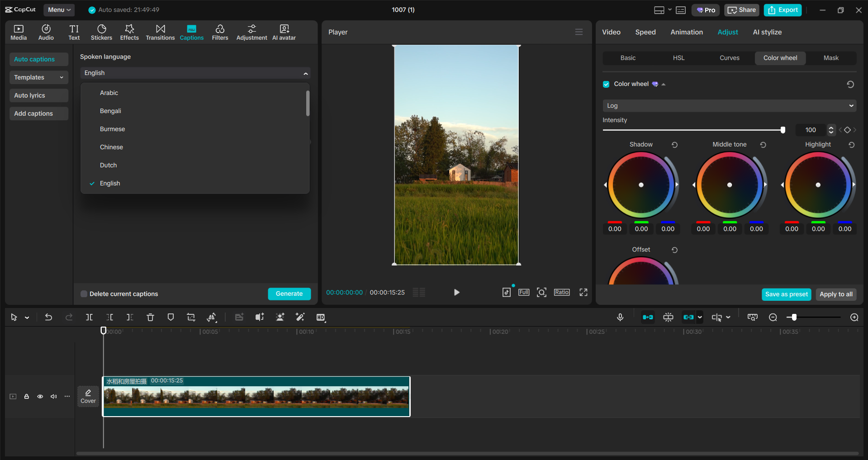Toggle the Color wheel checkbox off
The image size is (868, 460).
(x=606, y=84)
